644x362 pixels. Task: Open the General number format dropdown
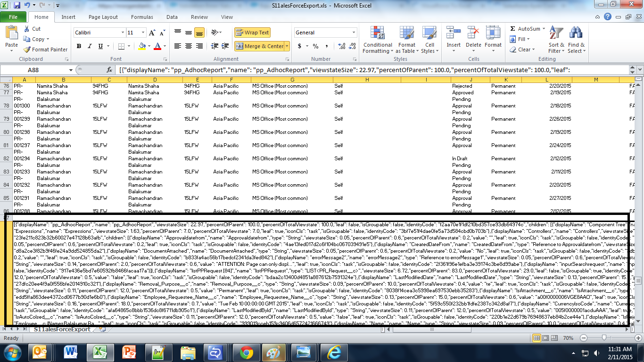354,33
